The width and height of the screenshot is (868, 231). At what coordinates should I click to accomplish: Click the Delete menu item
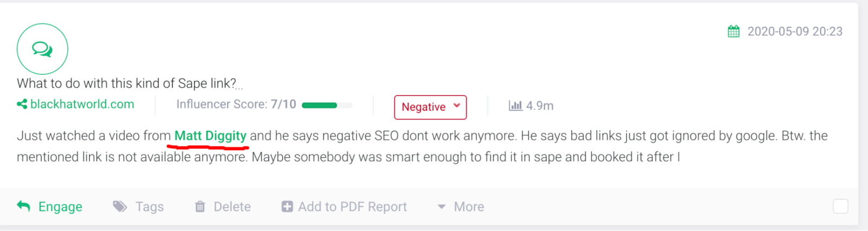click(x=232, y=207)
